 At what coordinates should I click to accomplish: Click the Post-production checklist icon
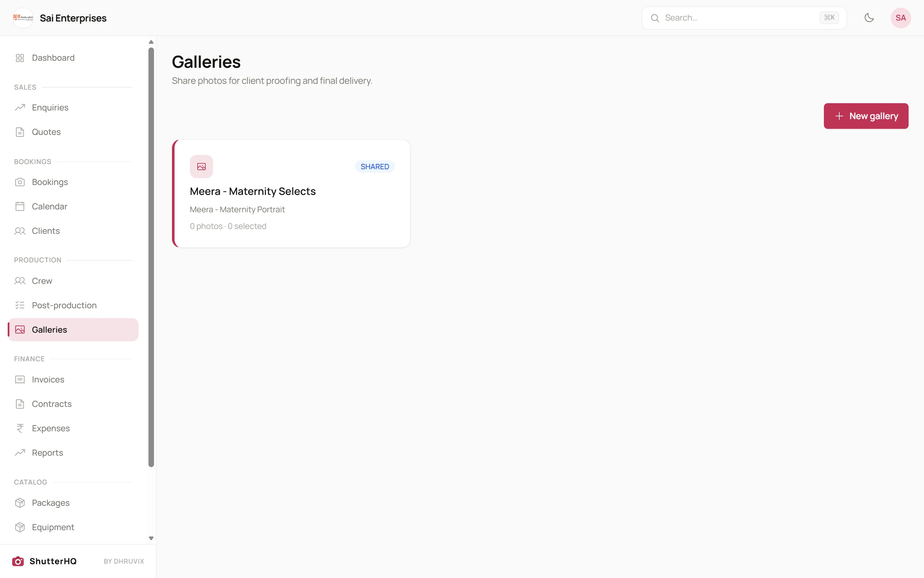coord(20,305)
